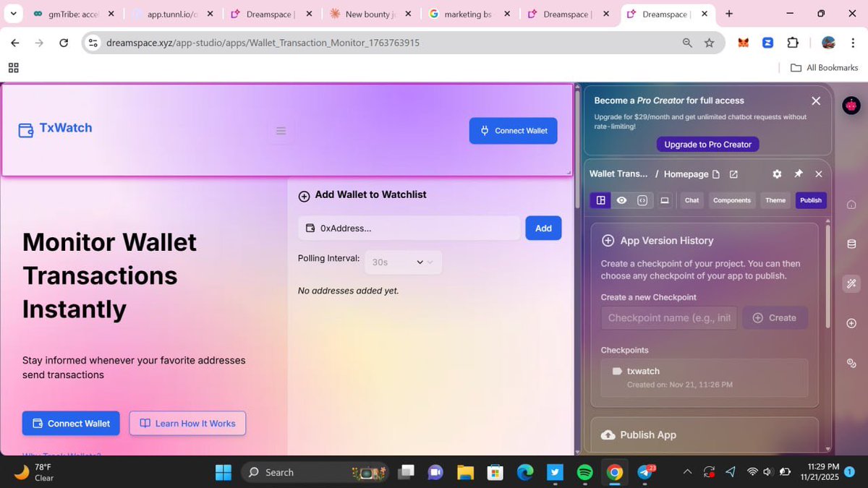Toggle the code view icon

[x=643, y=200]
